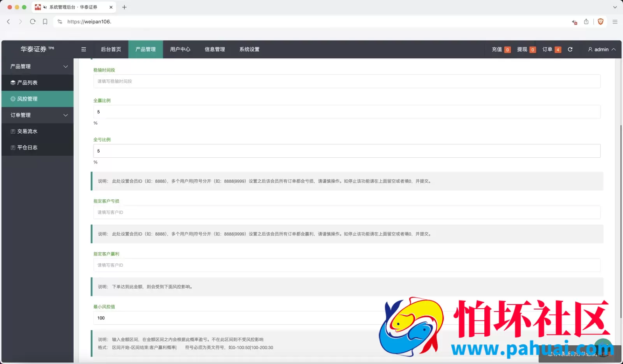Focus the 稳输时间段 input field

tap(347, 81)
